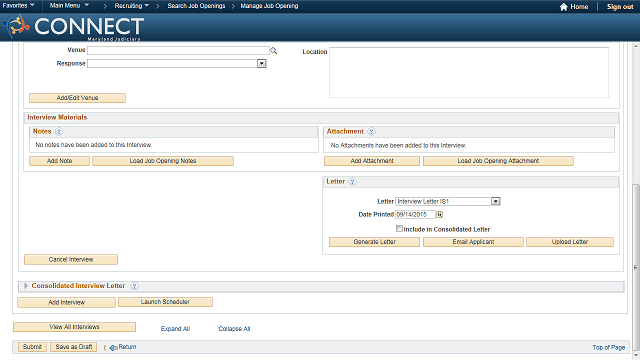This screenshot has height=360, width=640.
Task: Open the Date Printed calendar icon
Action: tap(439, 214)
